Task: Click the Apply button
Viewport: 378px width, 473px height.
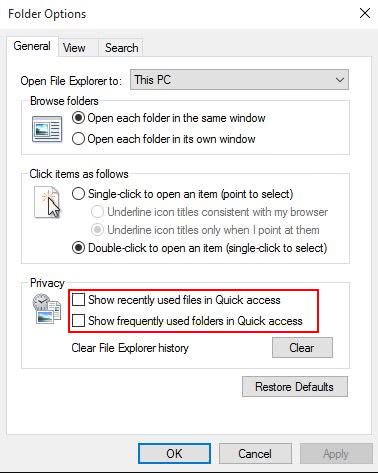Action: pyautogui.click(x=336, y=454)
